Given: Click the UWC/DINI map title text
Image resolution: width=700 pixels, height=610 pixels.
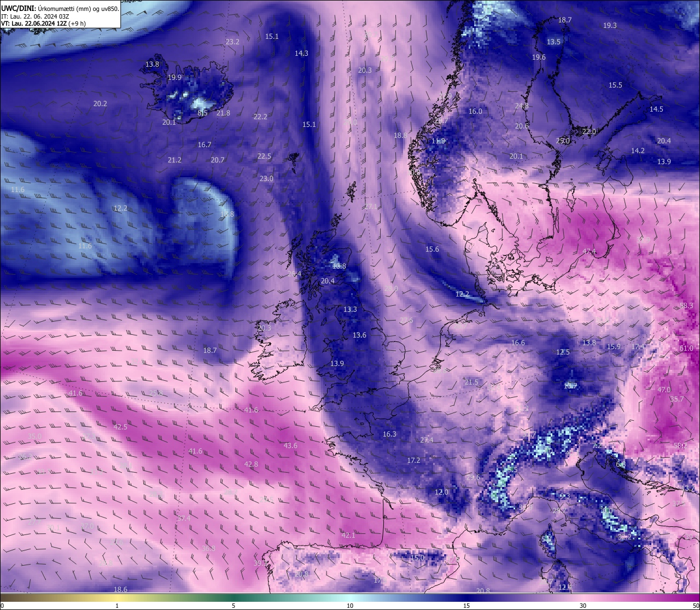Looking at the screenshot, I should point(60,8).
